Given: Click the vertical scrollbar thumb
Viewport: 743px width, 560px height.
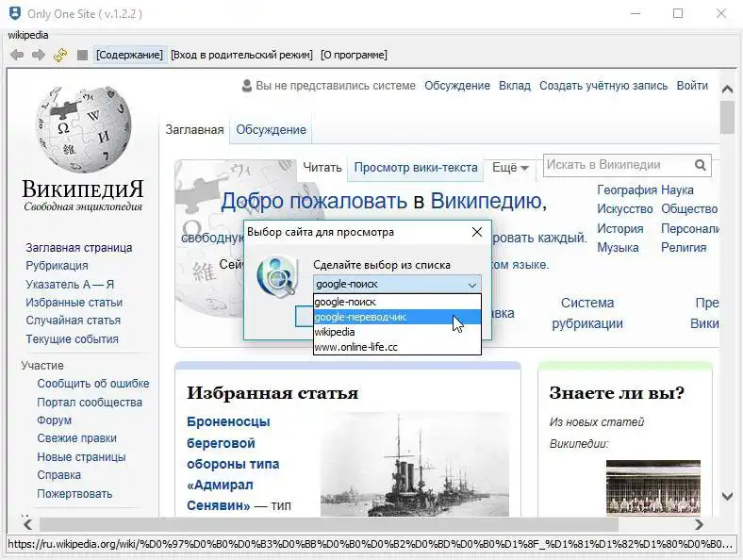Looking at the screenshot, I should pos(727,118).
